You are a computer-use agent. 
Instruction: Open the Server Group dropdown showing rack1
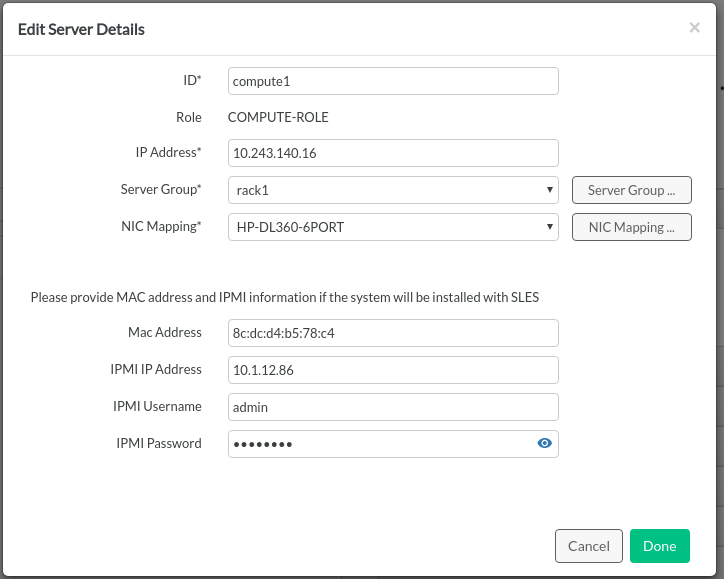coord(392,190)
